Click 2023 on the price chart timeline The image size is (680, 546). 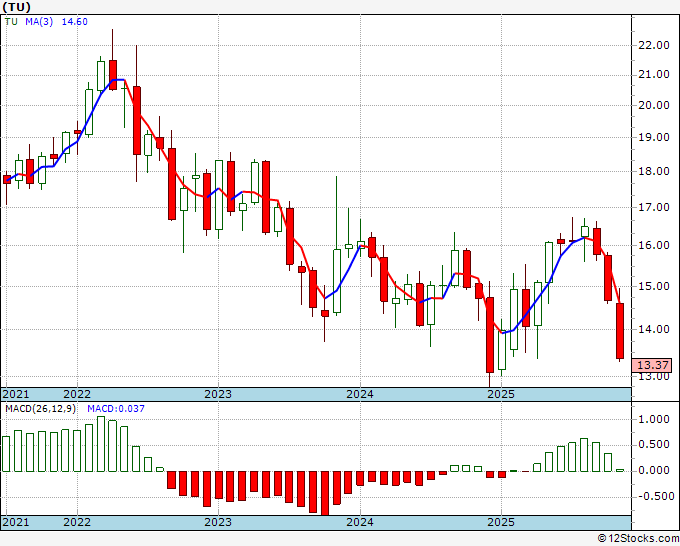(218, 394)
